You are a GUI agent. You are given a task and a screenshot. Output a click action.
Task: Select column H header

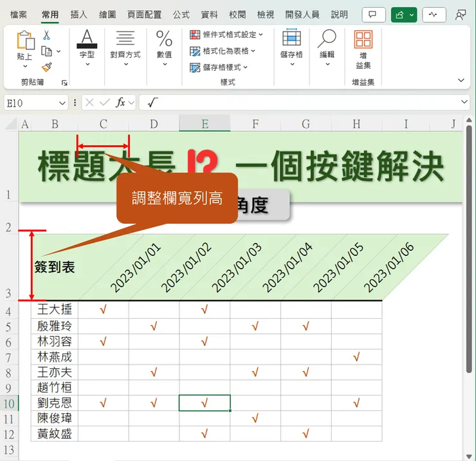pos(357,124)
